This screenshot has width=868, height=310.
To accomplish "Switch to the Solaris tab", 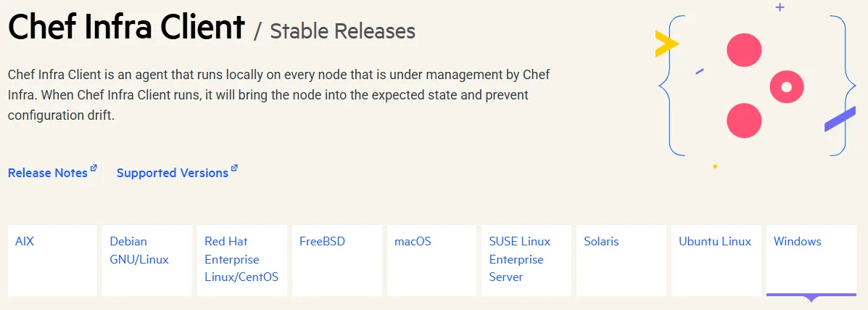I will tap(621, 260).
